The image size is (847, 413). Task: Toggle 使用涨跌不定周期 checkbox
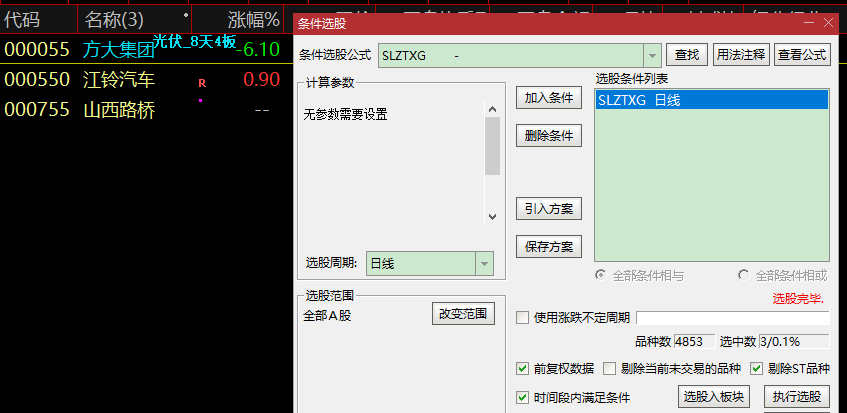pos(522,317)
